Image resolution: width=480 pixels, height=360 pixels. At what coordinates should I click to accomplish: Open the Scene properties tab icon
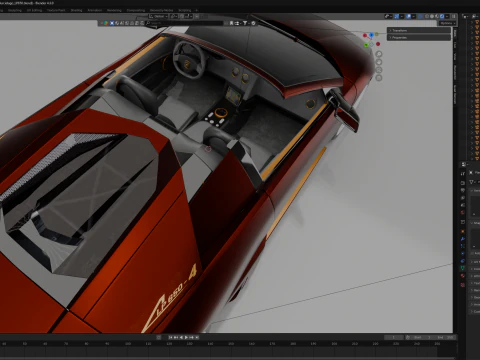[x=463, y=205]
